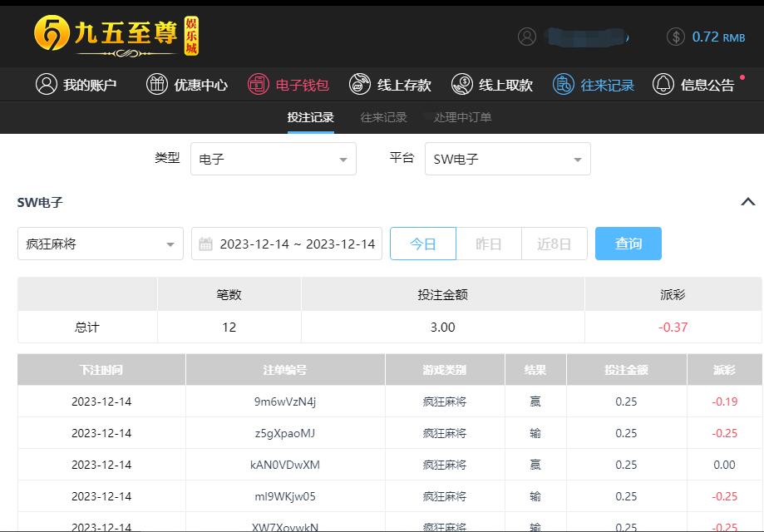Viewport: 764px width, 532px height.
Task: Click the 信息公告 bell icon
Action: coord(663,84)
